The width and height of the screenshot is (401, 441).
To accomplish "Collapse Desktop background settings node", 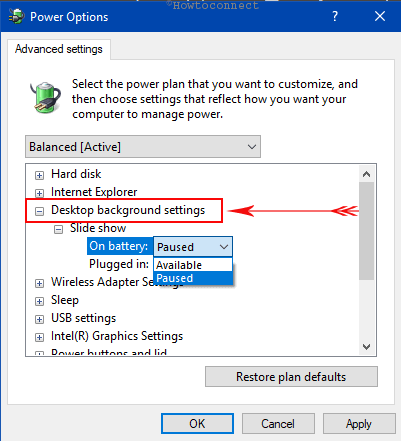I will [39, 211].
